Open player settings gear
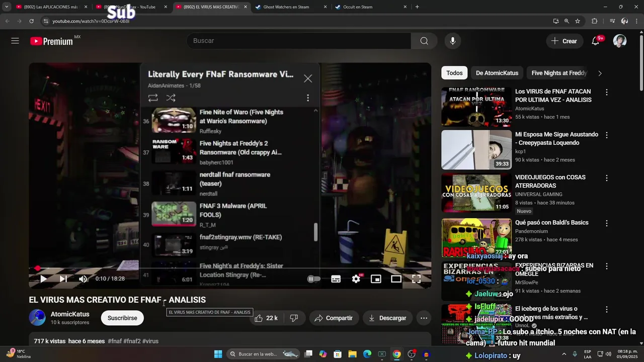 pos(356,279)
